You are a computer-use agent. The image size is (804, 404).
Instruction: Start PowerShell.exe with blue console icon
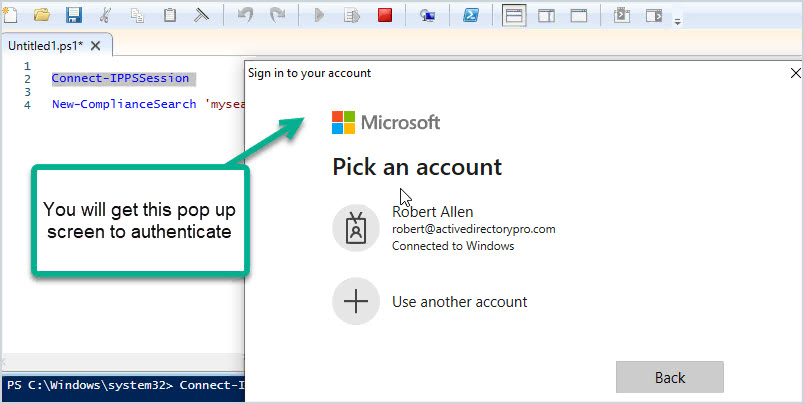click(x=470, y=15)
